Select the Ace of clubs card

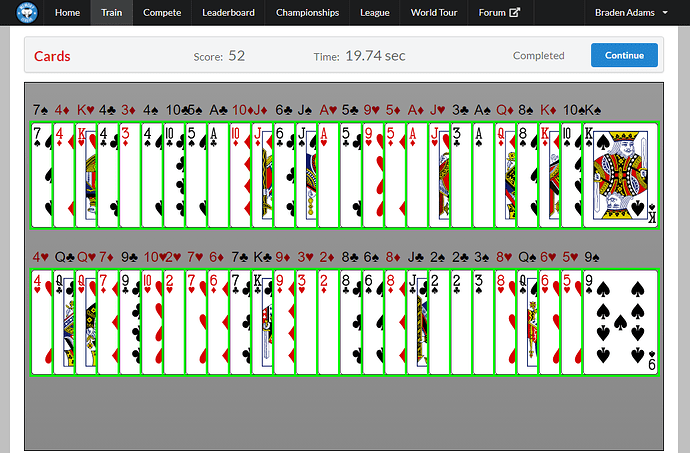tap(218, 175)
